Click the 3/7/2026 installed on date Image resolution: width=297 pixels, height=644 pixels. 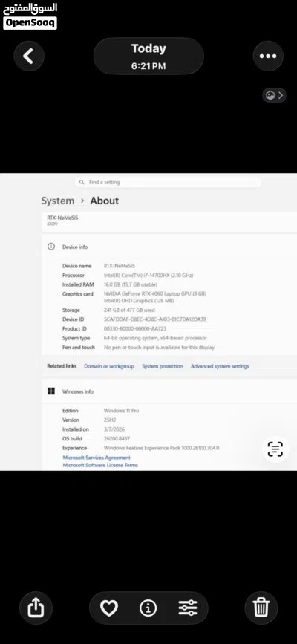114,429
